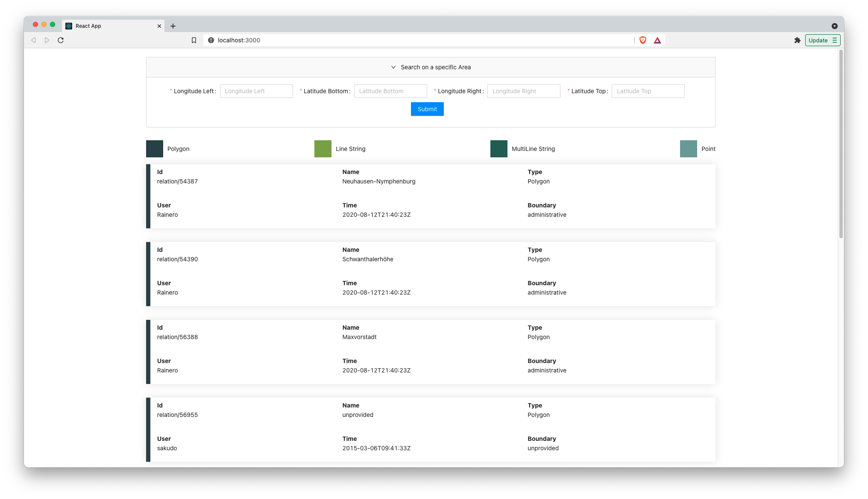Screen dimensions: 868x499
Task: Select the Brave Rewards triangle icon
Action: pos(657,40)
